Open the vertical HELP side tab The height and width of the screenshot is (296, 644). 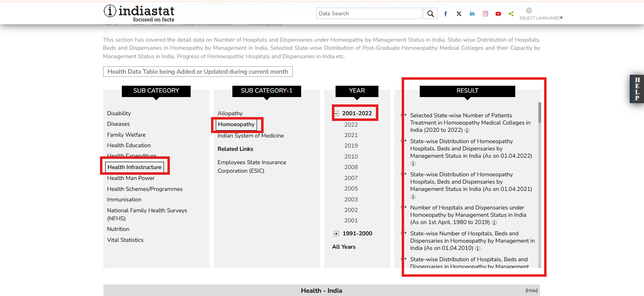pyautogui.click(x=637, y=89)
